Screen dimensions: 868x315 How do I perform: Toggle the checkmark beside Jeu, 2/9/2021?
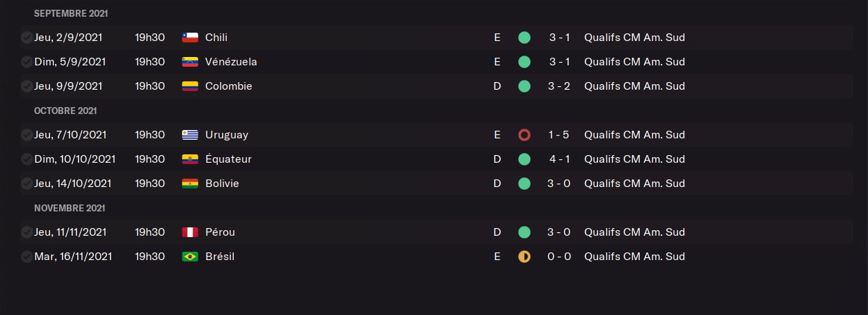pyautogui.click(x=26, y=38)
